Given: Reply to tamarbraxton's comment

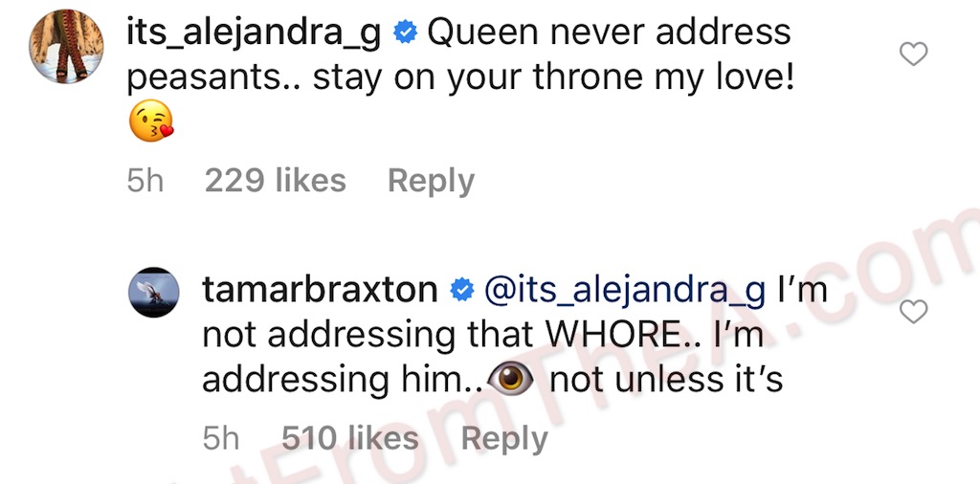Looking at the screenshot, I should pyautogui.click(x=504, y=438).
